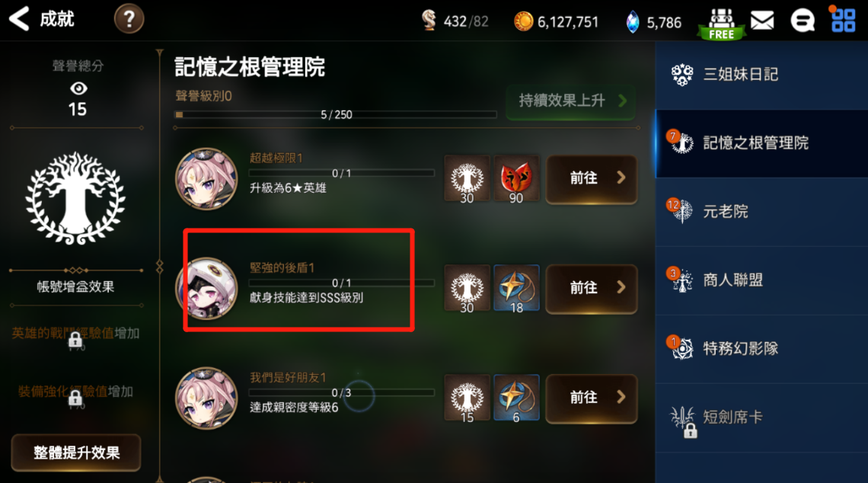The width and height of the screenshot is (868, 483).
Task: Go to 超越極限1 with 前往 arrow
Action: [x=591, y=178]
